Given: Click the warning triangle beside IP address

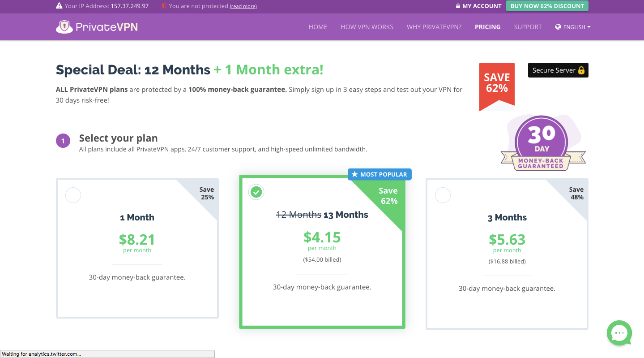Looking at the screenshot, I should 59,6.
